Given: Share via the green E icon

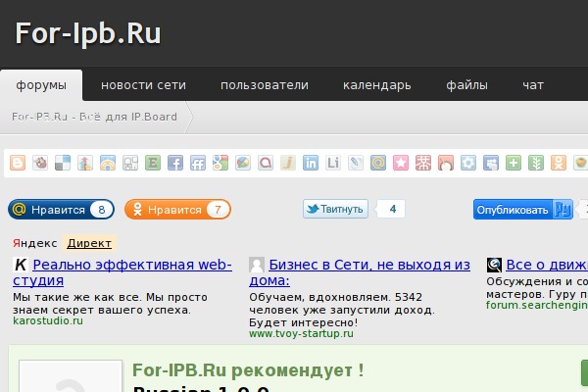Looking at the screenshot, I should [x=153, y=164].
